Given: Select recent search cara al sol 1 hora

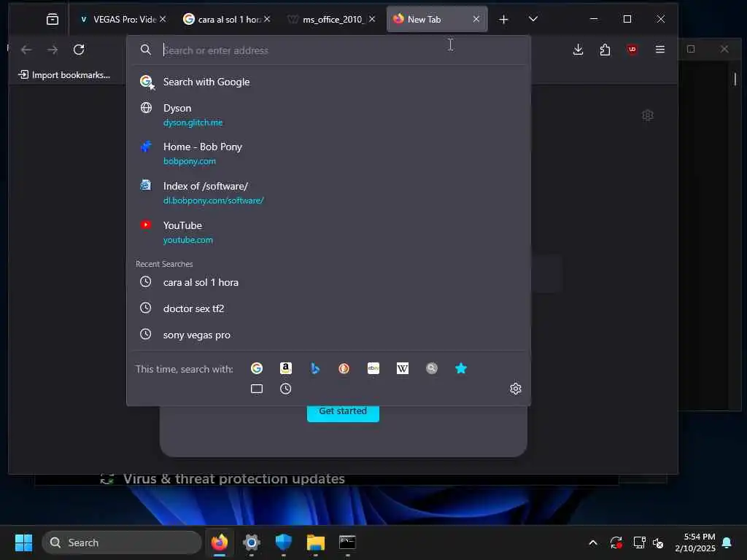Looking at the screenshot, I should 329,282.
